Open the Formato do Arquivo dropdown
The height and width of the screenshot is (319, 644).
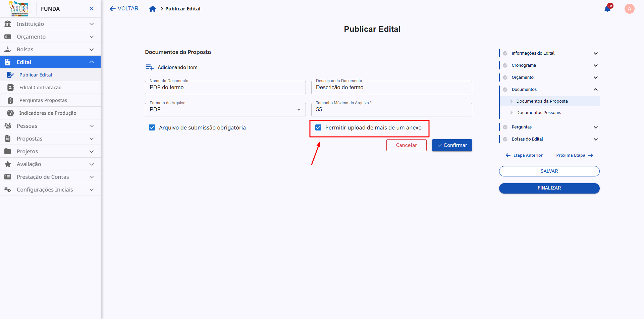[x=299, y=110]
